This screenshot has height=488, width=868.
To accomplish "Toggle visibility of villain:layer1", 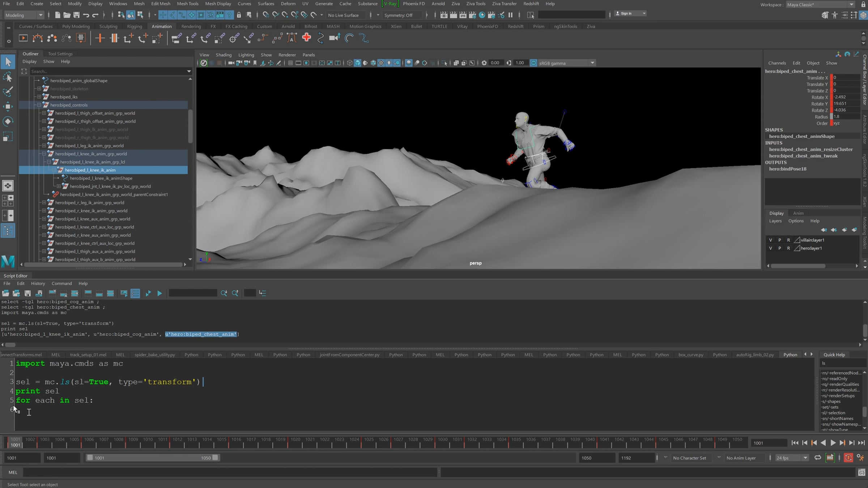I will pyautogui.click(x=770, y=240).
